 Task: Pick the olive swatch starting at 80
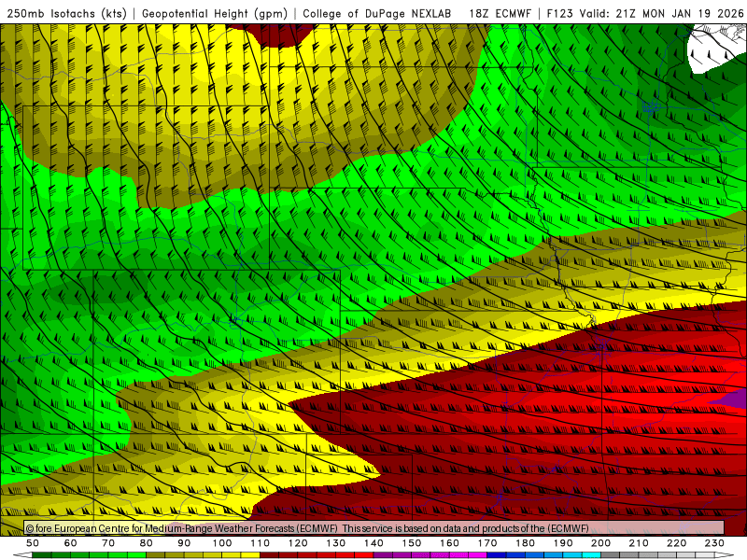coord(155,555)
